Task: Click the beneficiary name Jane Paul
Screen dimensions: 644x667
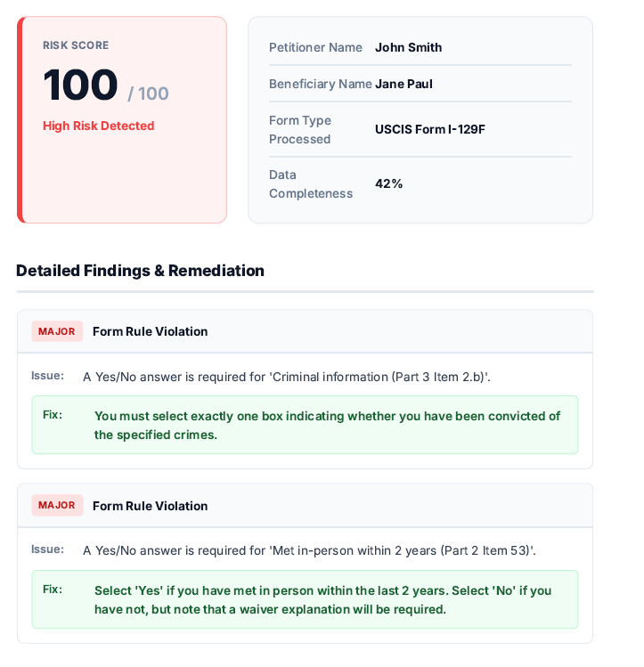Action: [x=404, y=84]
